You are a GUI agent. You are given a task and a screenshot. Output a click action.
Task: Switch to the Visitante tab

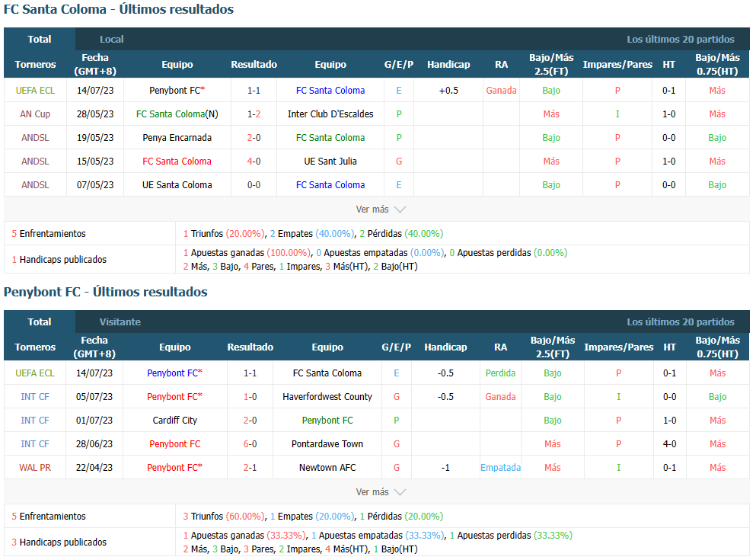(120, 322)
